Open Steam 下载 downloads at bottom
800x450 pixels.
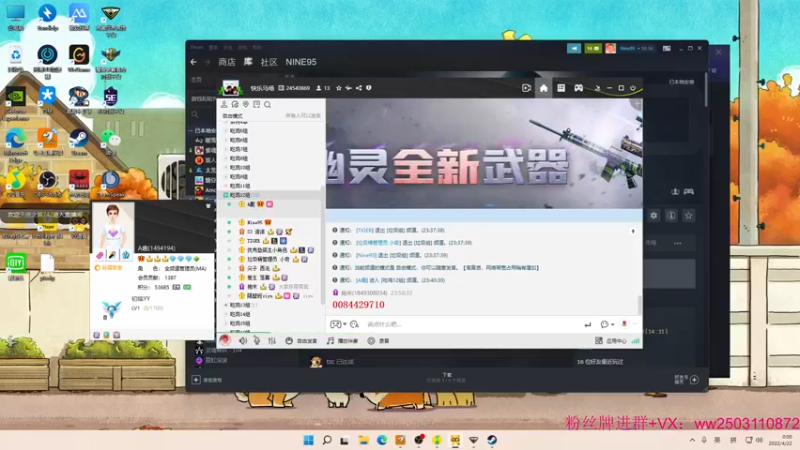[446, 377]
